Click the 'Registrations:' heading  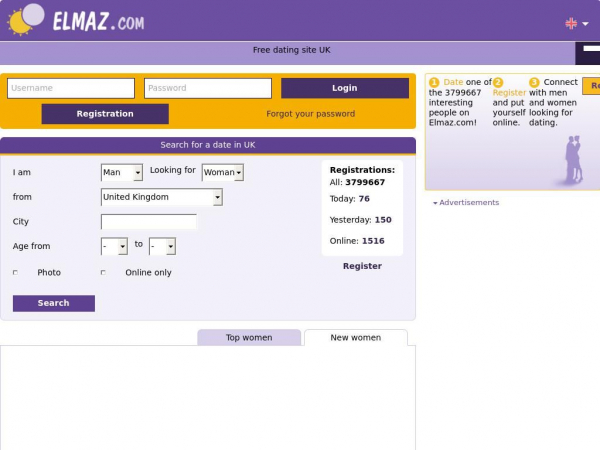pos(362,170)
